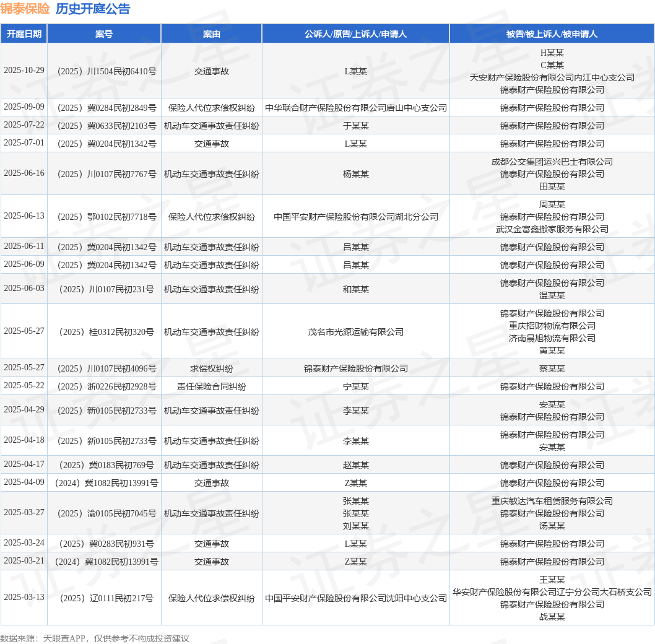Select the 案由 column header

point(211,34)
